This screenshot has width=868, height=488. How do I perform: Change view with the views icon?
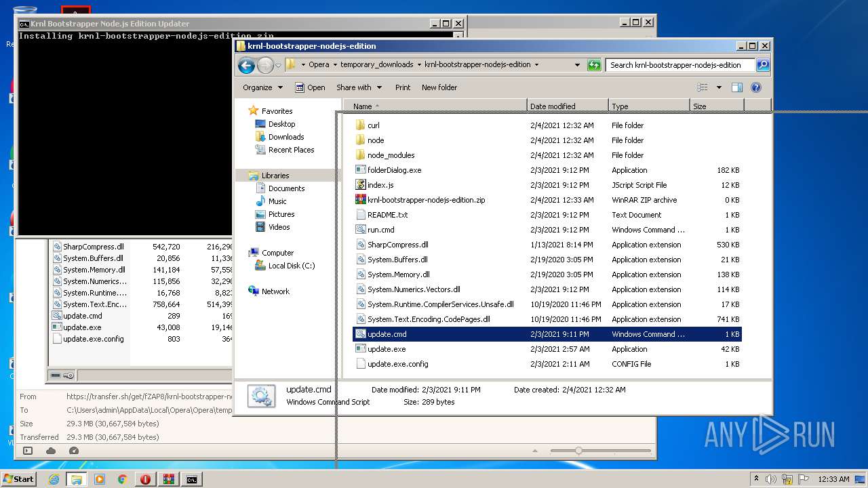703,87
